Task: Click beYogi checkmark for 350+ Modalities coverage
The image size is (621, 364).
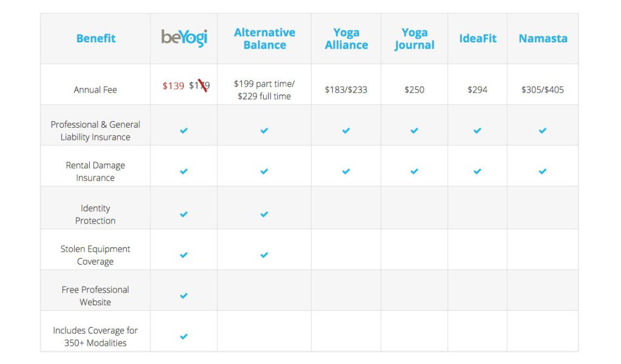Action: 184,336
